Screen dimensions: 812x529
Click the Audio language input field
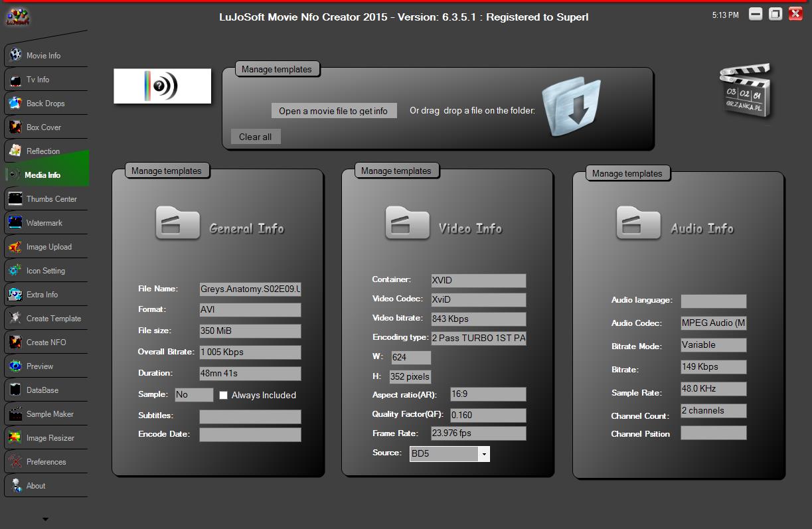coord(714,301)
